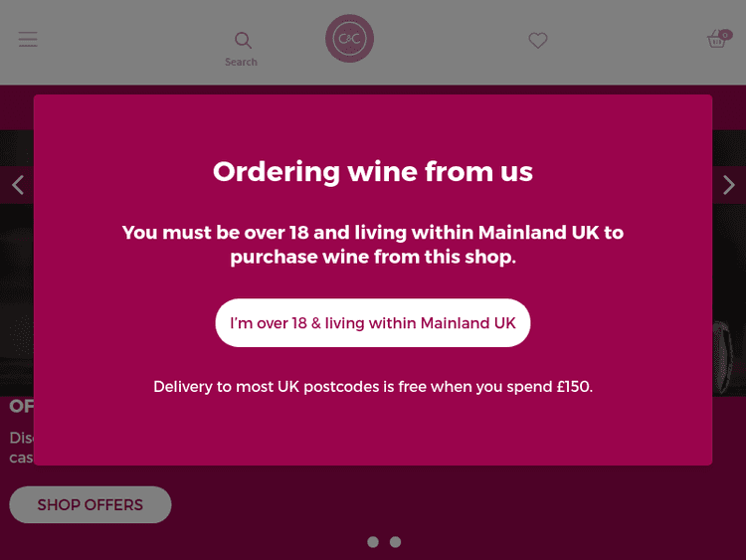The image size is (746, 560).
Task: Switch to the second carousel dot indicator
Action: (x=395, y=542)
